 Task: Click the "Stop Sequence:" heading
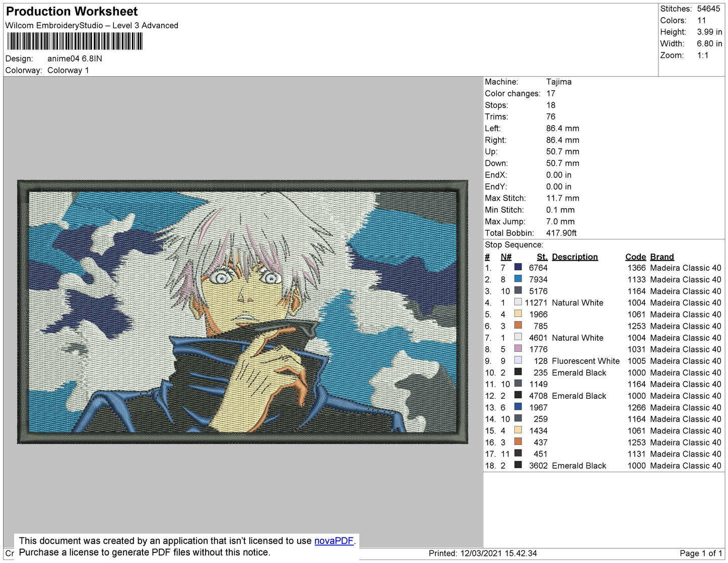[514, 245]
